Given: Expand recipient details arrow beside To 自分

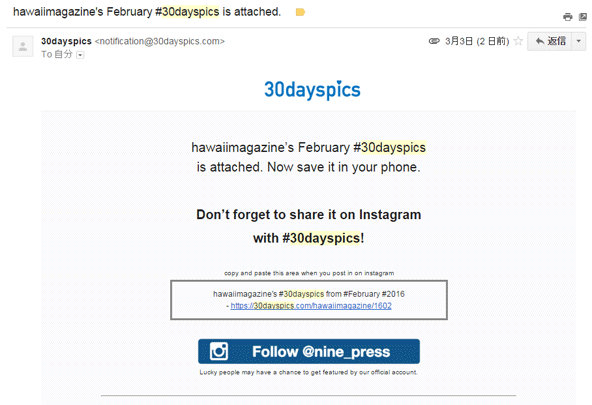Looking at the screenshot, I should tap(80, 55).
